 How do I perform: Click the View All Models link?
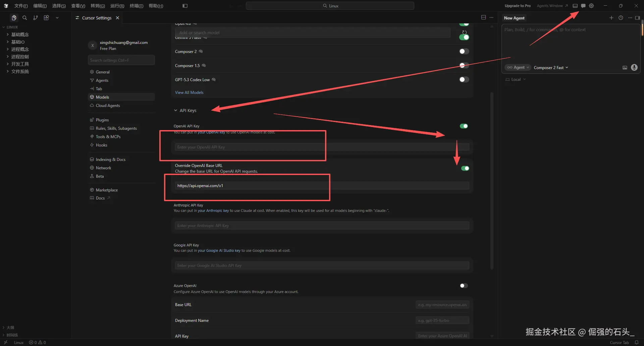coord(189,93)
